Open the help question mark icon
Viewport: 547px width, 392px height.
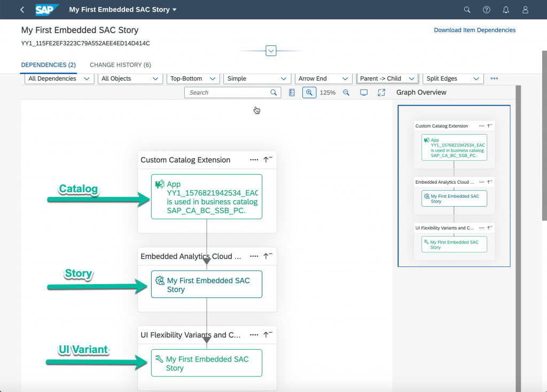click(x=486, y=10)
